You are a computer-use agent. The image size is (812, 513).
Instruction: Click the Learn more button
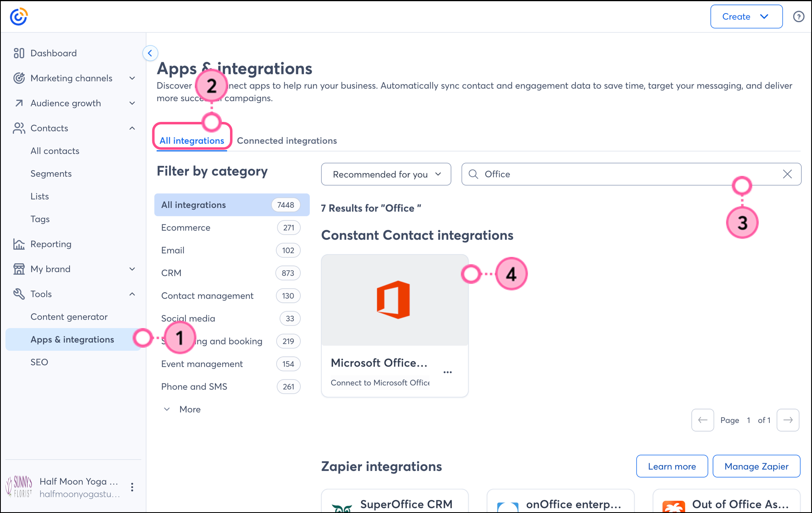point(672,466)
